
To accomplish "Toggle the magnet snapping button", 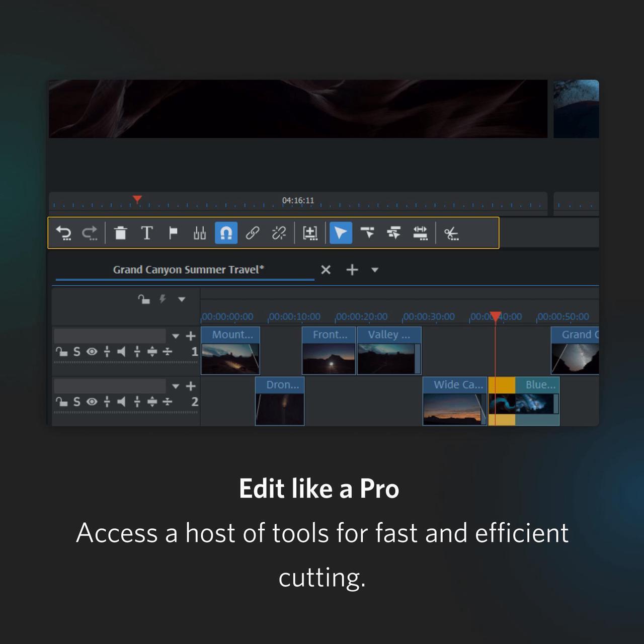I will click(x=226, y=233).
